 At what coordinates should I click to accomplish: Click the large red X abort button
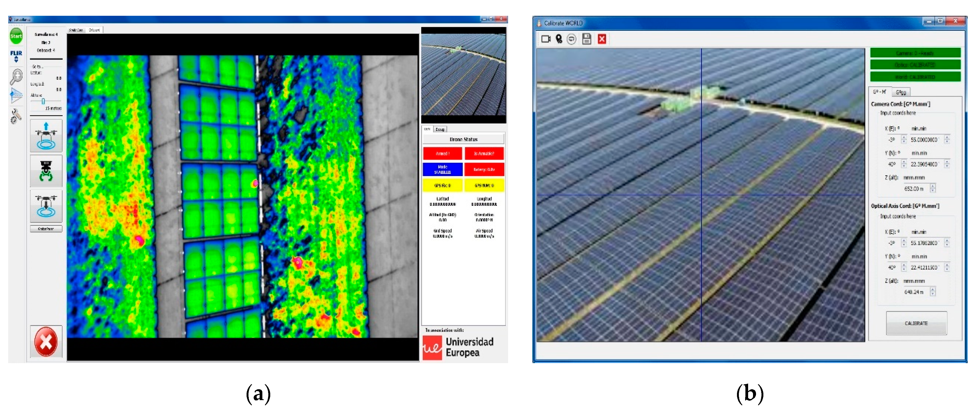46,341
